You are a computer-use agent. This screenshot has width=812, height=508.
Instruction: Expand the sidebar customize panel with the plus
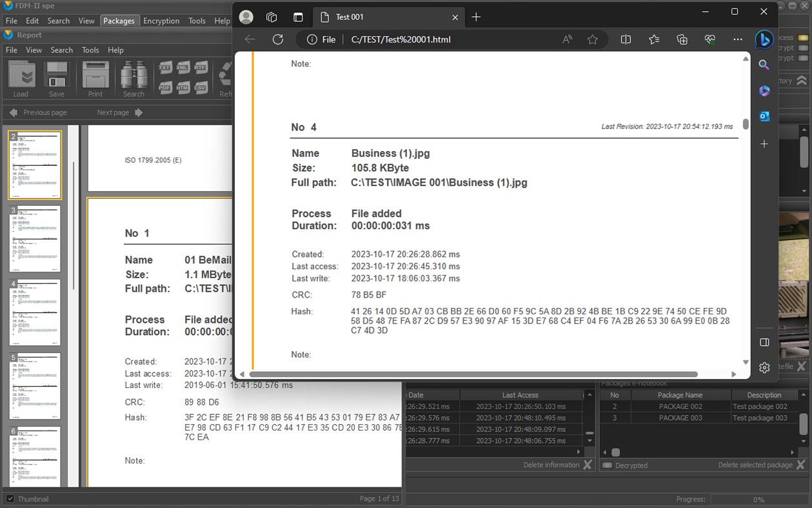[x=764, y=144]
